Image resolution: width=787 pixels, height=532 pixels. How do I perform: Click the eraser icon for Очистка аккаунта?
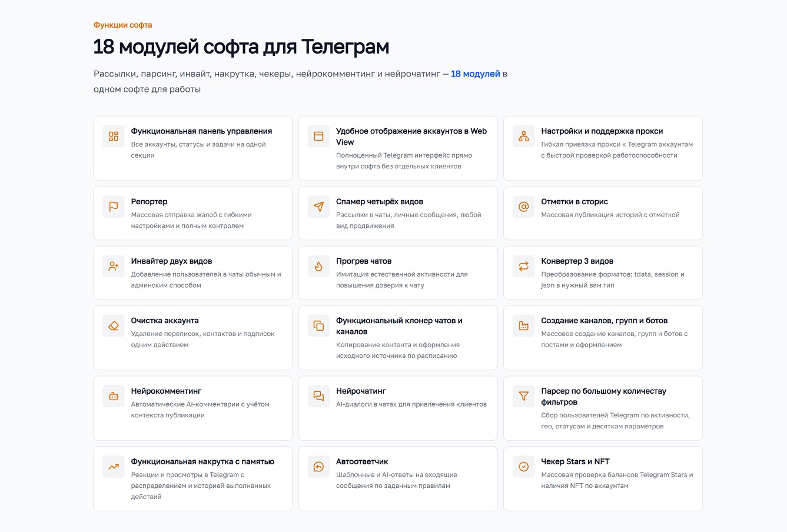pos(114,325)
